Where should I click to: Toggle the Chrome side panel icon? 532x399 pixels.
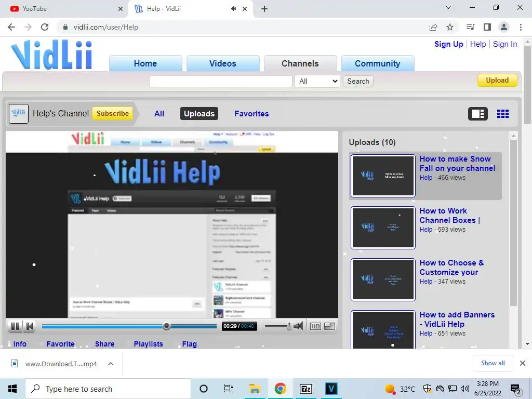click(x=487, y=27)
